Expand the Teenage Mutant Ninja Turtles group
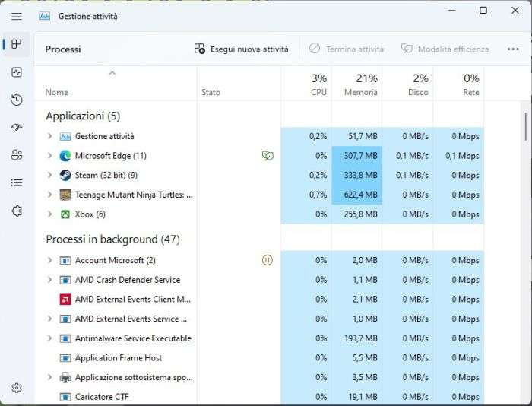 click(50, 195)
